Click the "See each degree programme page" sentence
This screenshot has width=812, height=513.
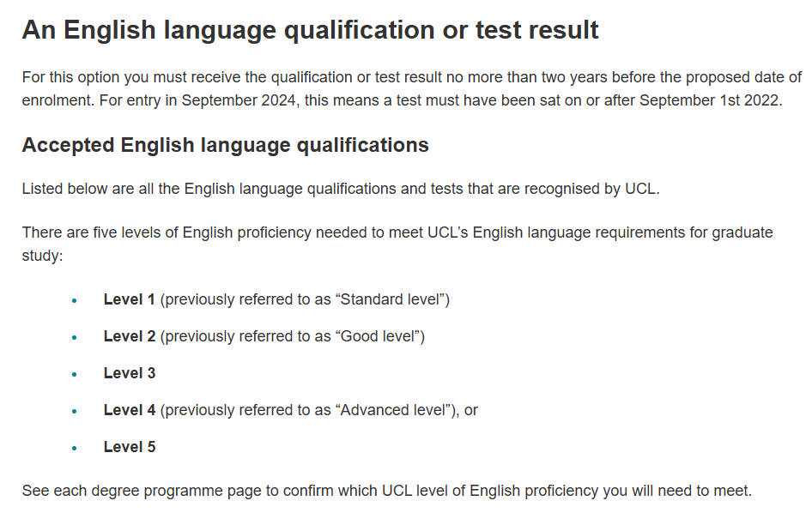coord(387,490)
